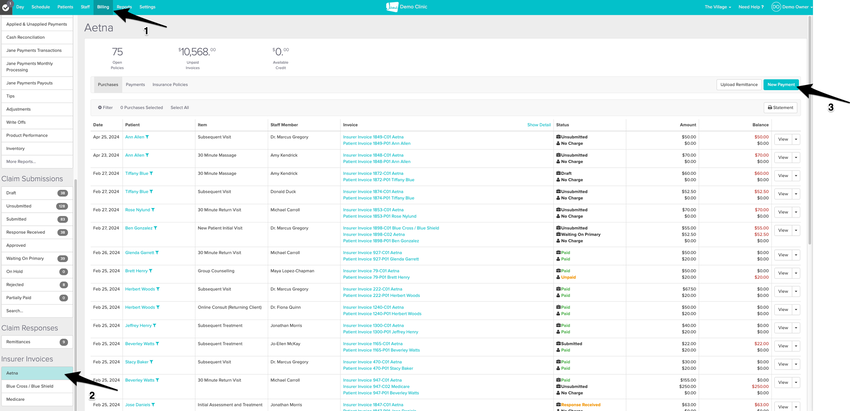Click the Upload Remittance button
The image size is (850, 411).
coord(738,85)
